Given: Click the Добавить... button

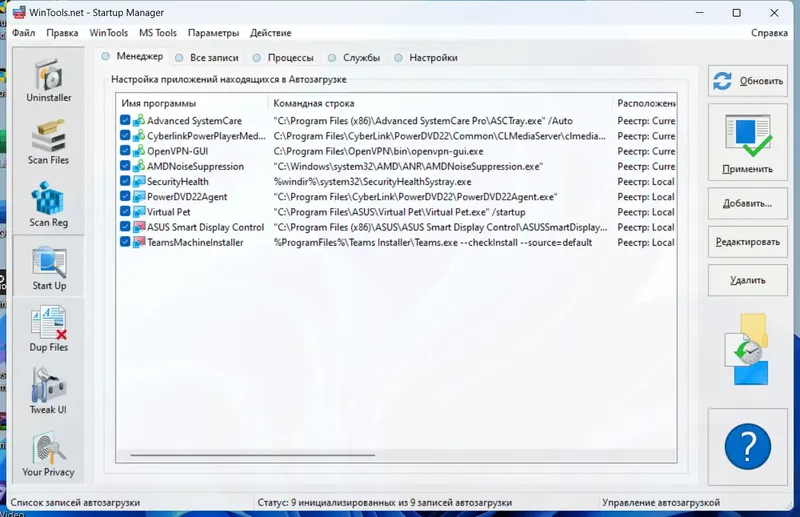Looking at the screenshot, I should (747, 203).
